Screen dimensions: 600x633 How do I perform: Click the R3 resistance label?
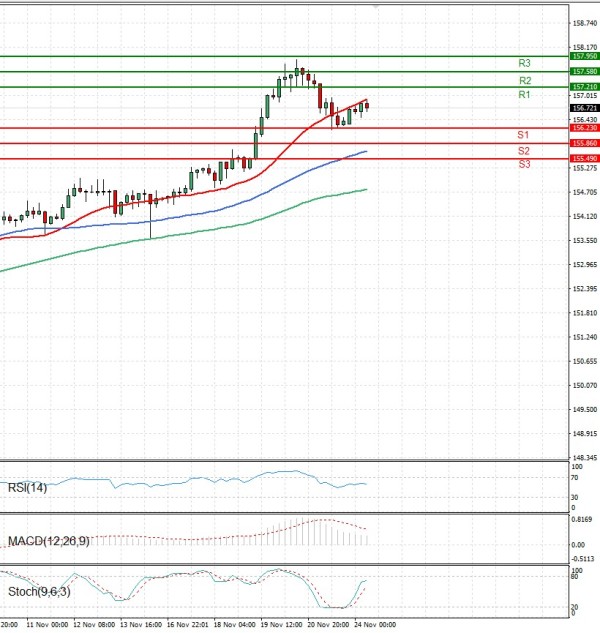(524, 63)
